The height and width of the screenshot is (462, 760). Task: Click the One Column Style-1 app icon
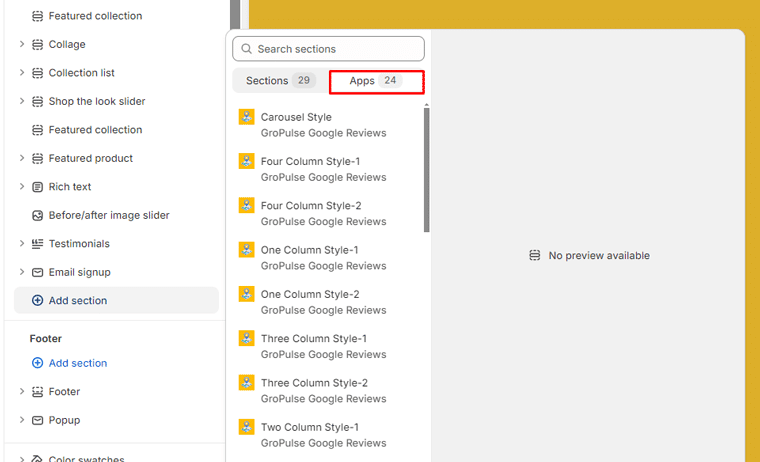point(247,250)
